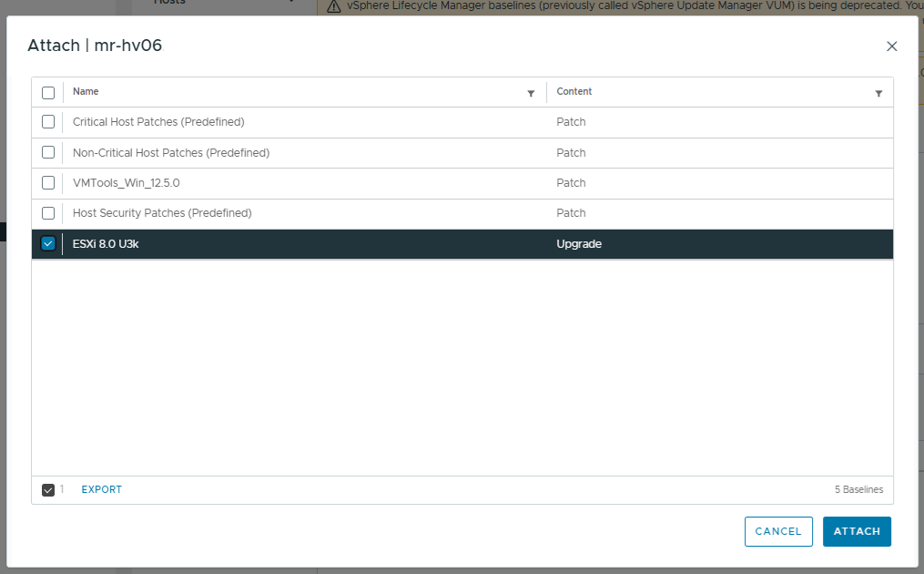Click the EXPORT link

[101, 489]
